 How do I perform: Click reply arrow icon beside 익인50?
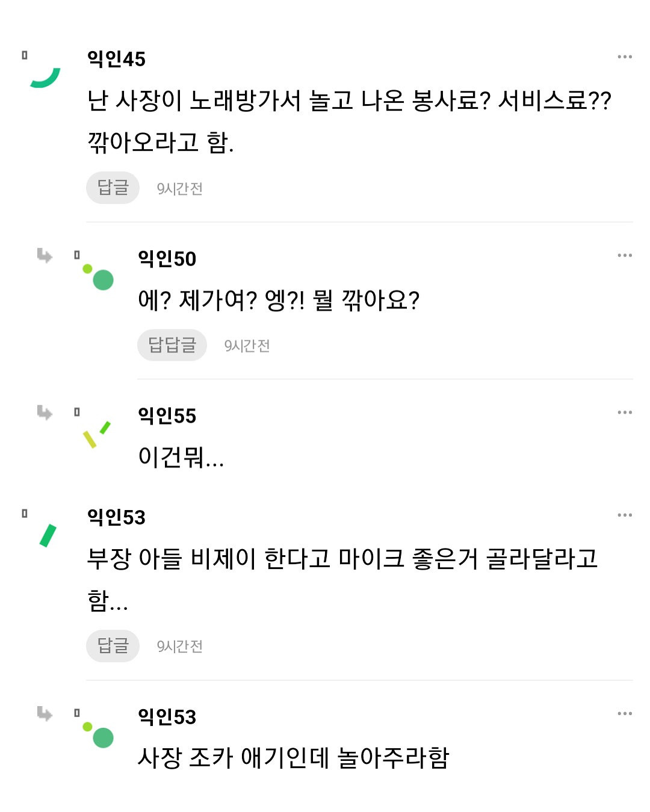click(45, 256)
